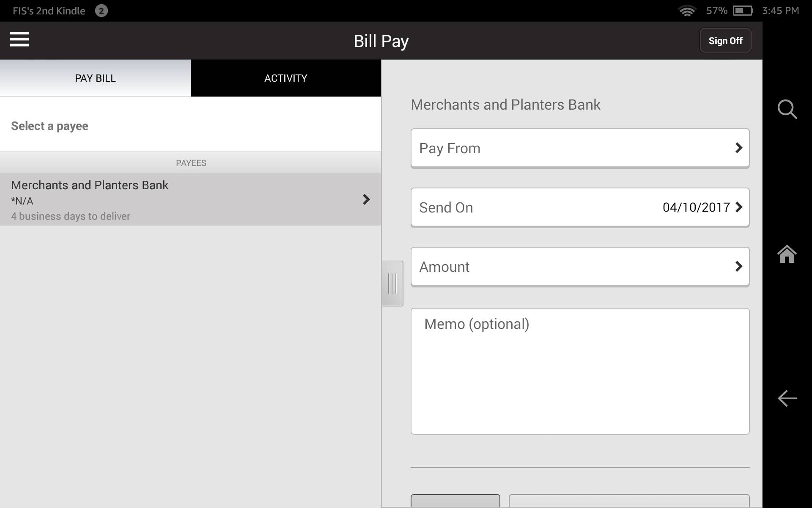This screenshot has width=812, height=508.
Task: Click into the Memo (optional) box
Action: (x=580, y=371)
